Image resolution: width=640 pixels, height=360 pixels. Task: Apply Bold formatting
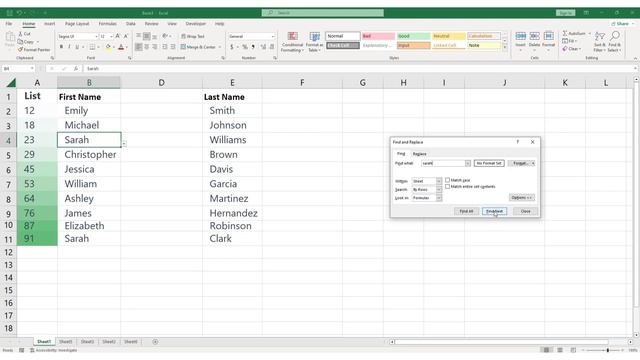click(62, 47)
